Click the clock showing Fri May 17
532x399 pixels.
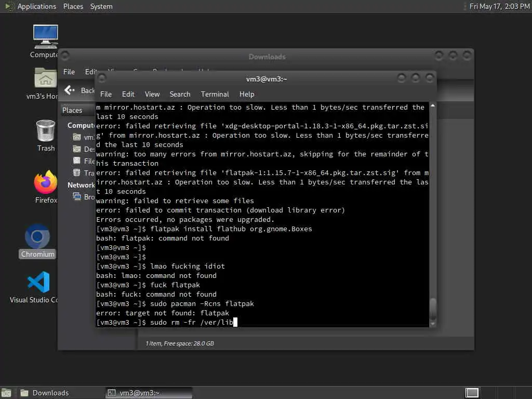(x=499, y=6)
